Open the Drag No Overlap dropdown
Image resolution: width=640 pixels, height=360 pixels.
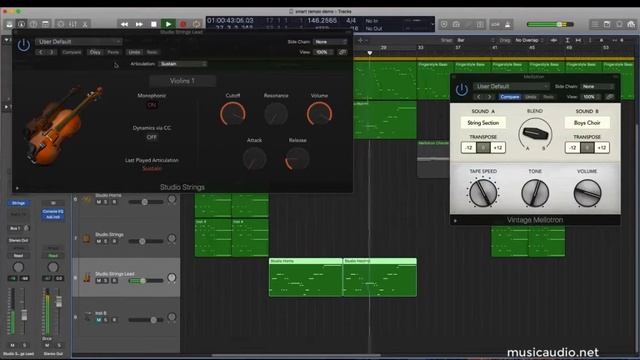coord(529,40)
